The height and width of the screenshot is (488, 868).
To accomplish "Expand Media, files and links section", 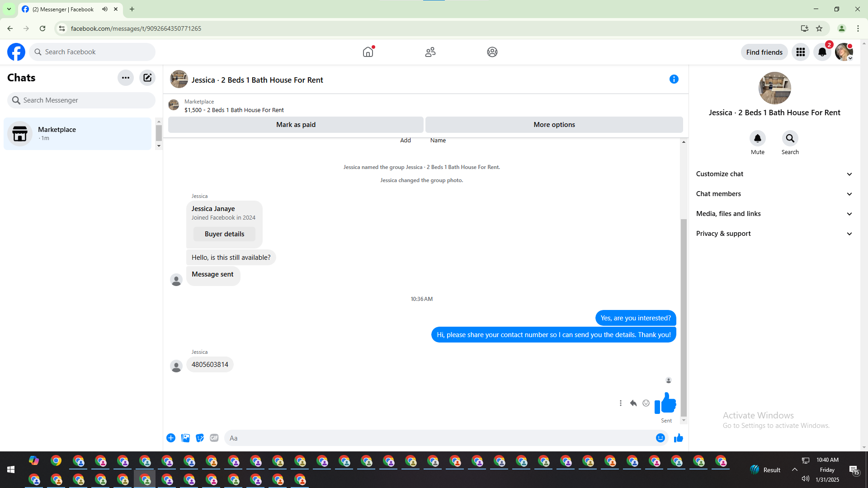I will [774, 214].
